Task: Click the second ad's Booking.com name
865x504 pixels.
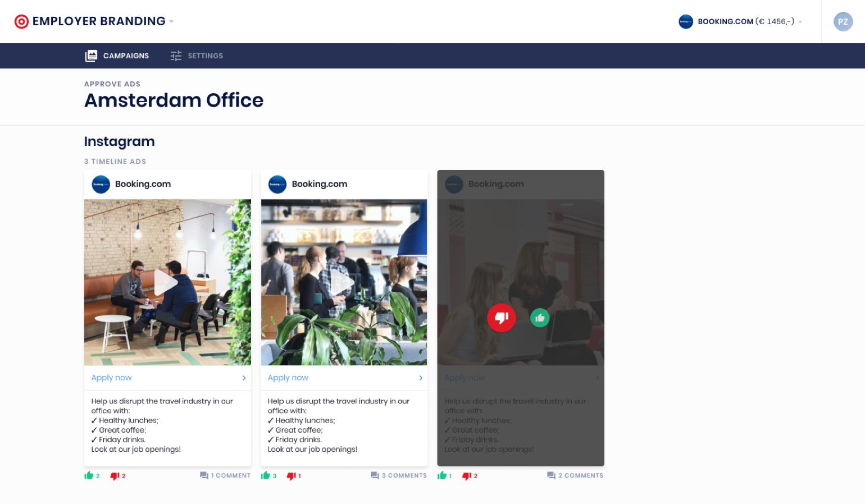Action: [320, 184]
